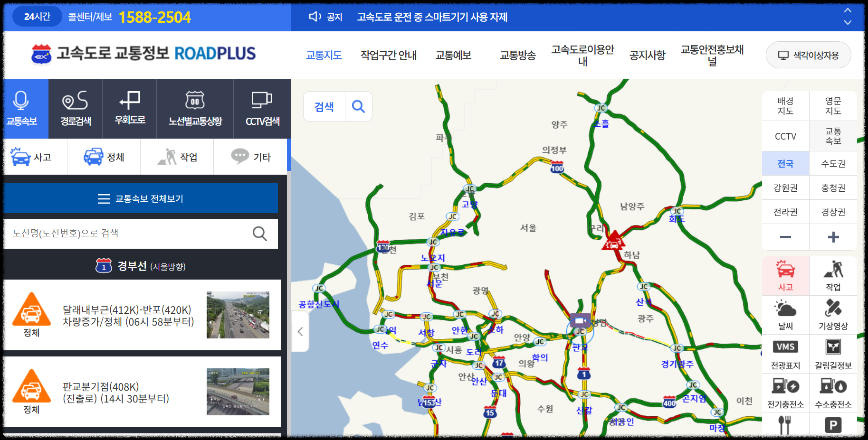Viewport: 868px width, 440px height.
Task: Click magnifier icon in route search field
Action: (259, 233)
